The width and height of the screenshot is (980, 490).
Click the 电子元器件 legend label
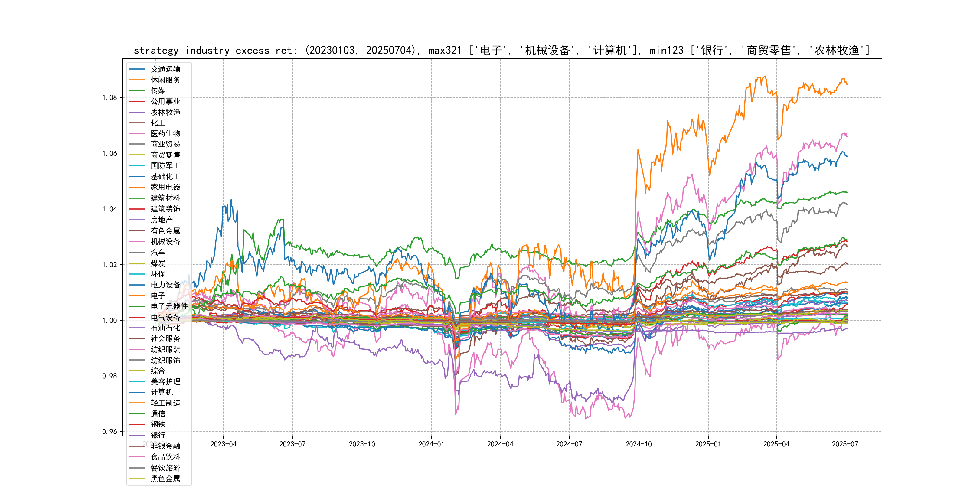click(169, 306)
